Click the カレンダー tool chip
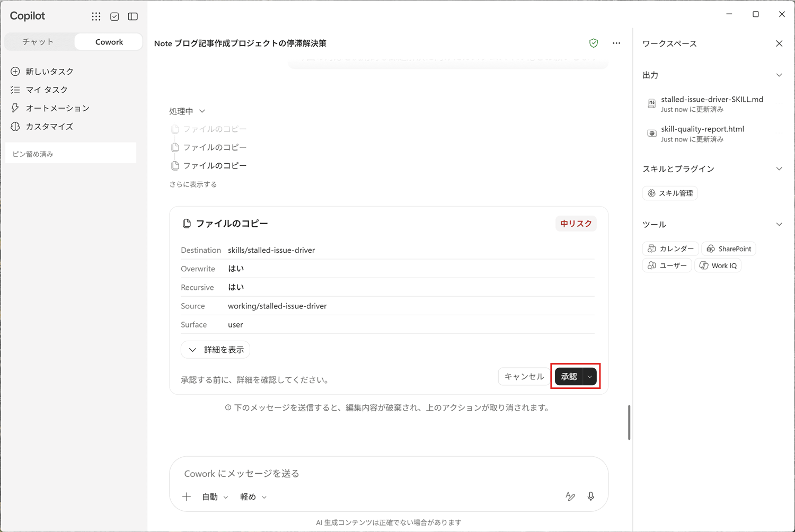Image resolution: width=795 pixels, height=532 pixels. pyautogui.click(x=670, y=249)
